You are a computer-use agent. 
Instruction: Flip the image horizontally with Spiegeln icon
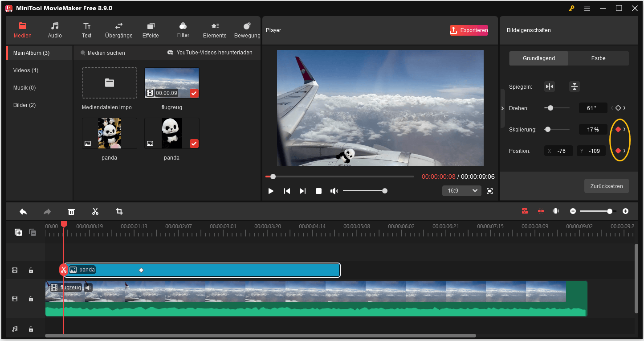(550, 86)
